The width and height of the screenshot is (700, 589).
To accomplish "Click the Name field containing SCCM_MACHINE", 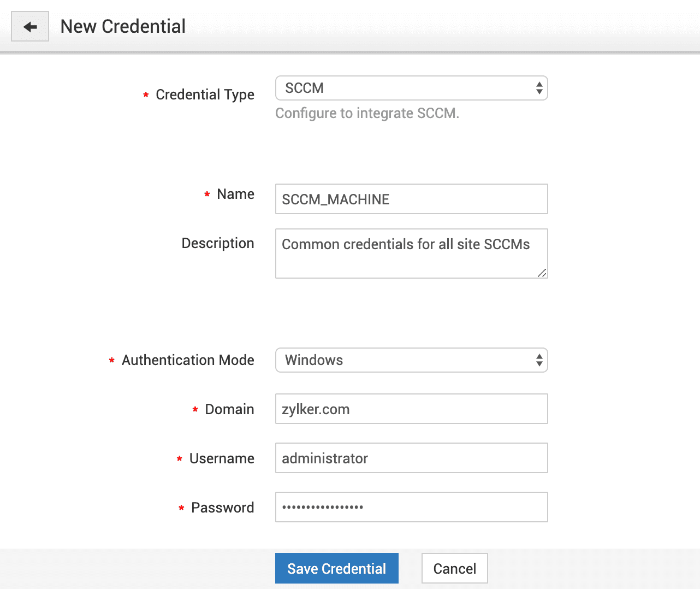I will 411,199.
